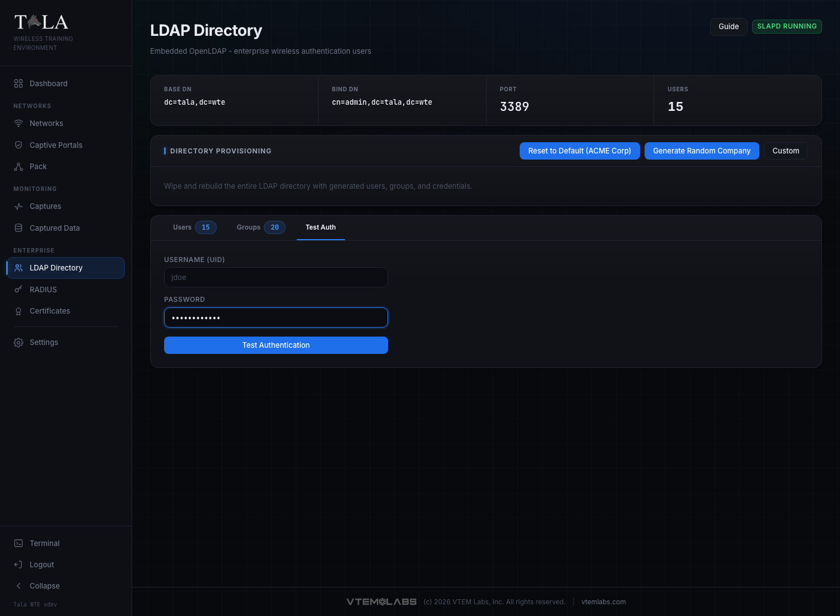This screenshot has height=616, width=840.
Task: Click the Users count badge 15
Action: coord(206,227)
